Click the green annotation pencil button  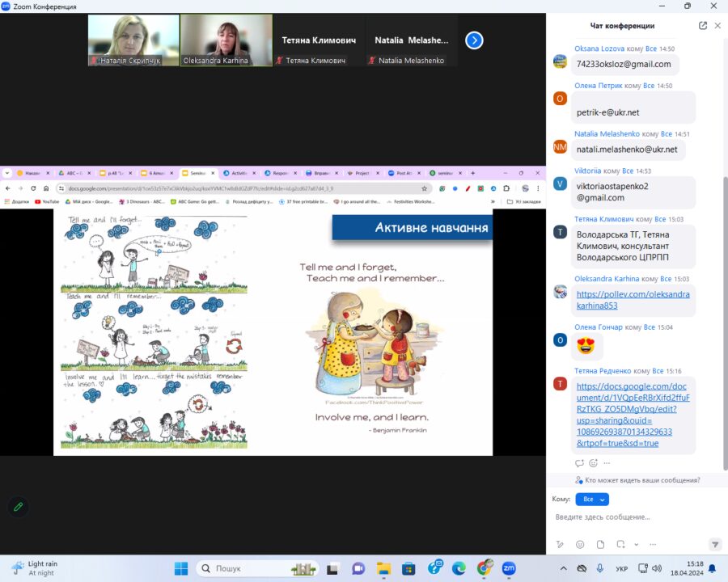(x=18, y=506)
